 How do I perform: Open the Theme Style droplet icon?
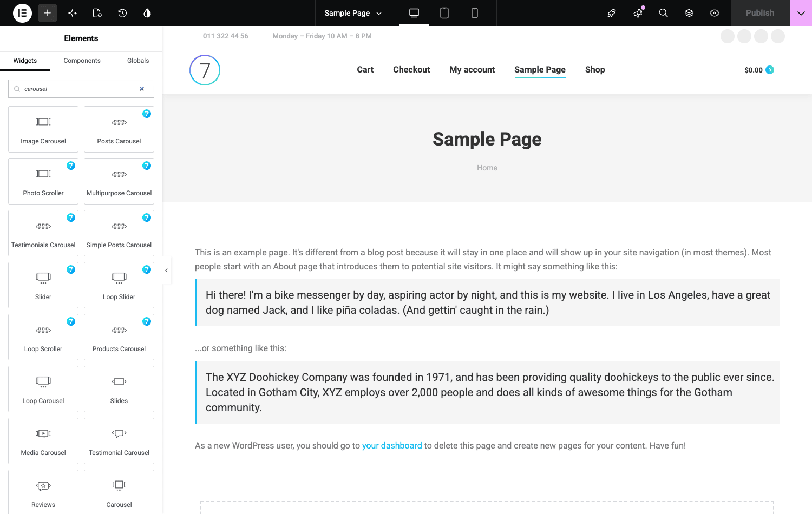147,13
